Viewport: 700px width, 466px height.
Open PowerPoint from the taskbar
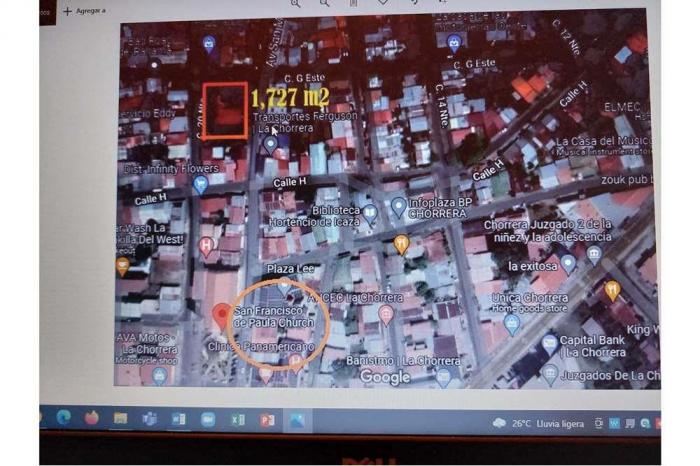267,420
